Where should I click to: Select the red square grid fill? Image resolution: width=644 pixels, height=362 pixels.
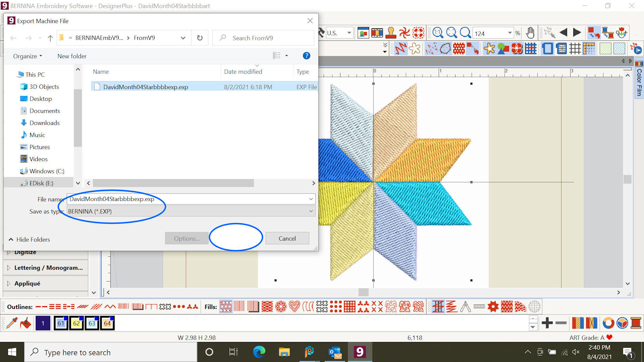click(349, 307)
